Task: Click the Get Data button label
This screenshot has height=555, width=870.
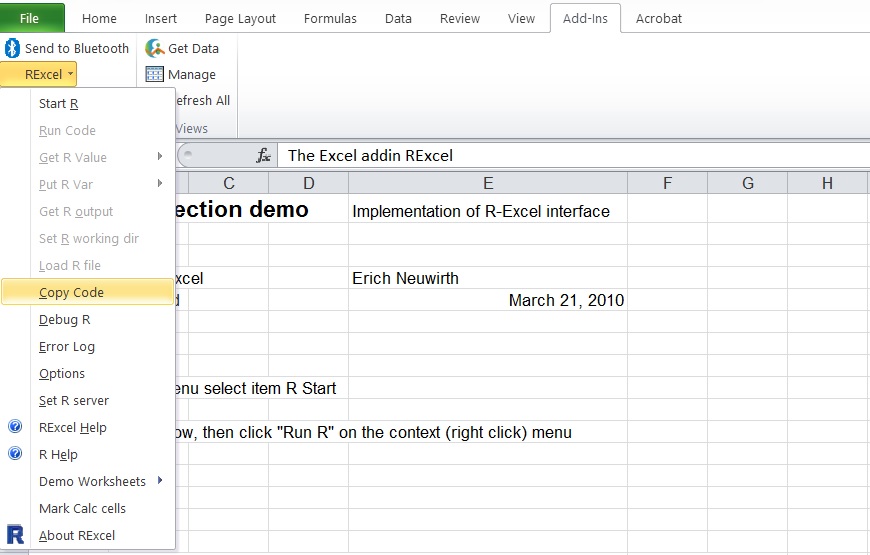Action: point(193,48)
